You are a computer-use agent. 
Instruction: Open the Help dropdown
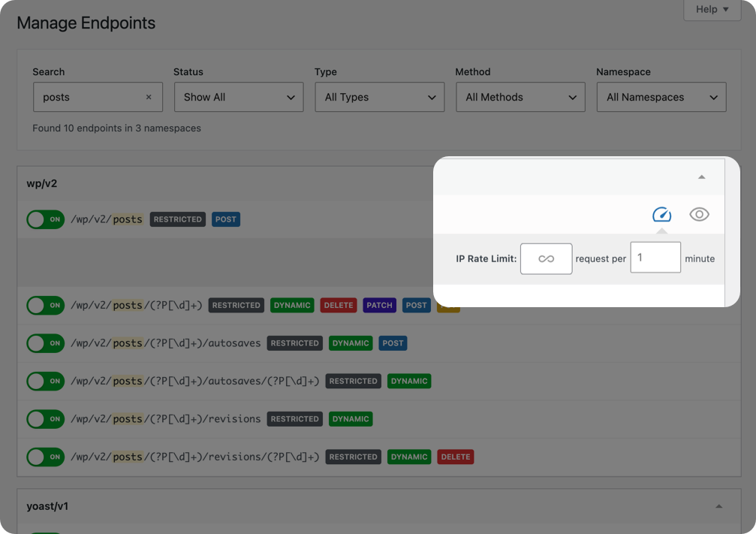[712, 10]
